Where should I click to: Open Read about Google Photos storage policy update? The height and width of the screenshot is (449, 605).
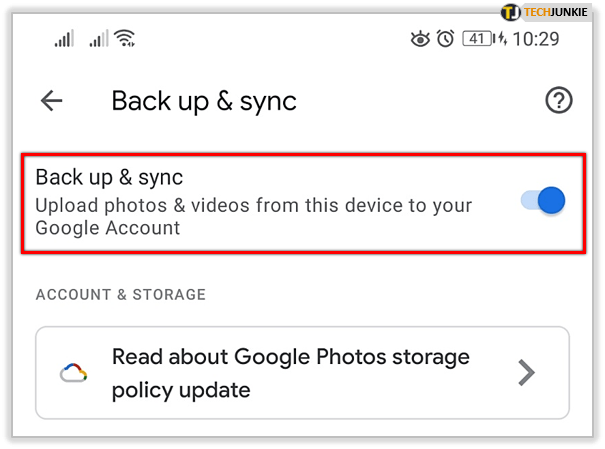pos(290,372)
